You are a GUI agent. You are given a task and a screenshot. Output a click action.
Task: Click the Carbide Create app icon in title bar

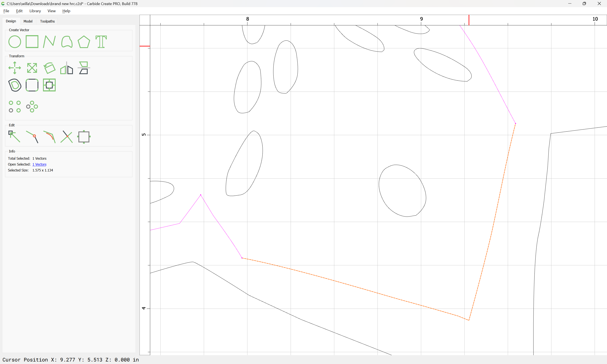pyautogui.click(x=3, y=4)
